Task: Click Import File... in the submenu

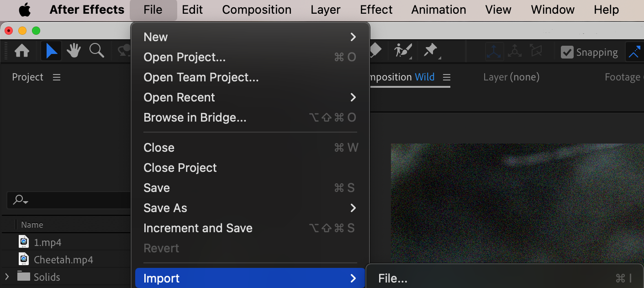Action: point(393,278)
